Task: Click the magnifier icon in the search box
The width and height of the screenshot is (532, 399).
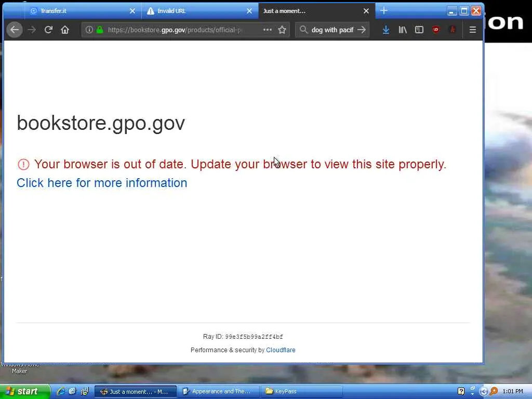Action: tap(303, 30)
